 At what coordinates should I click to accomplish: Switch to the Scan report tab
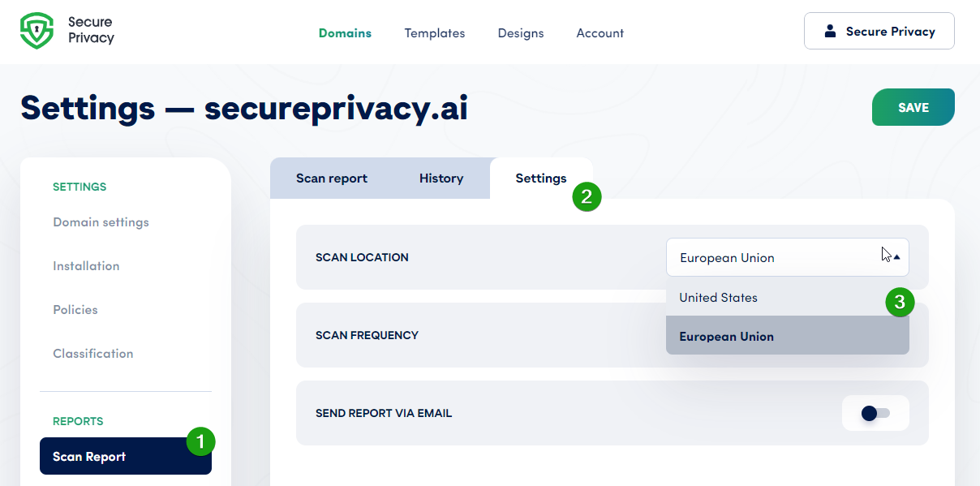coord(331,178)
